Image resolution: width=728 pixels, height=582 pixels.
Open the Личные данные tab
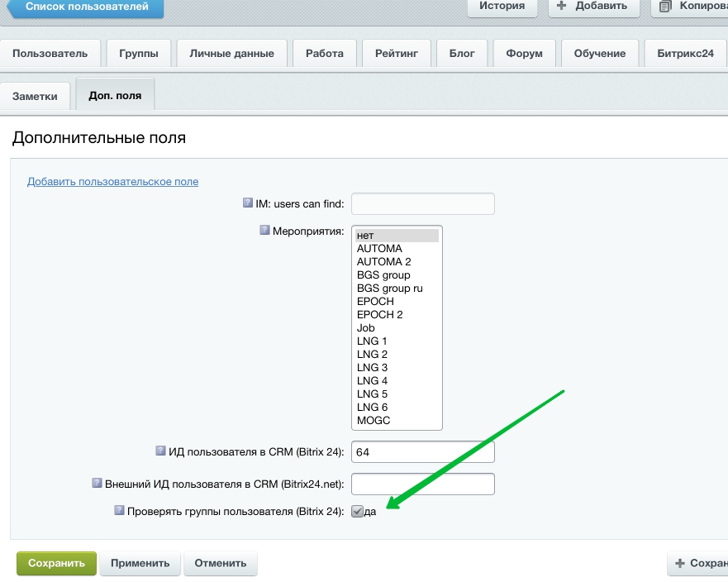(231, 54)
